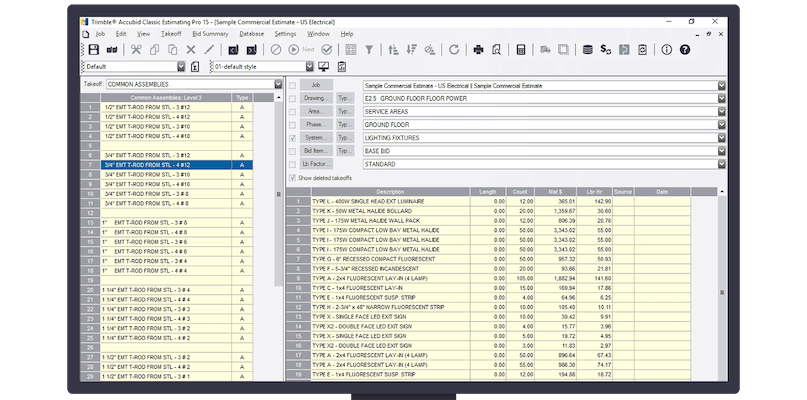This screenshot has width=807, height=400.
Task: Expand the BASE BID dropdown
Action: click(722, 151)
